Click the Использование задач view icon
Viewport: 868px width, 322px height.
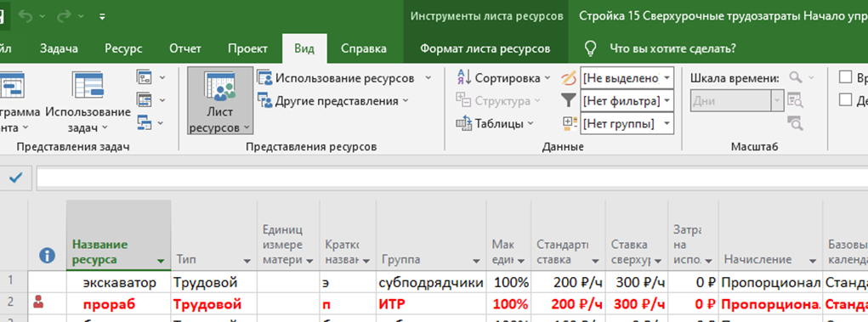coord(88,86)
